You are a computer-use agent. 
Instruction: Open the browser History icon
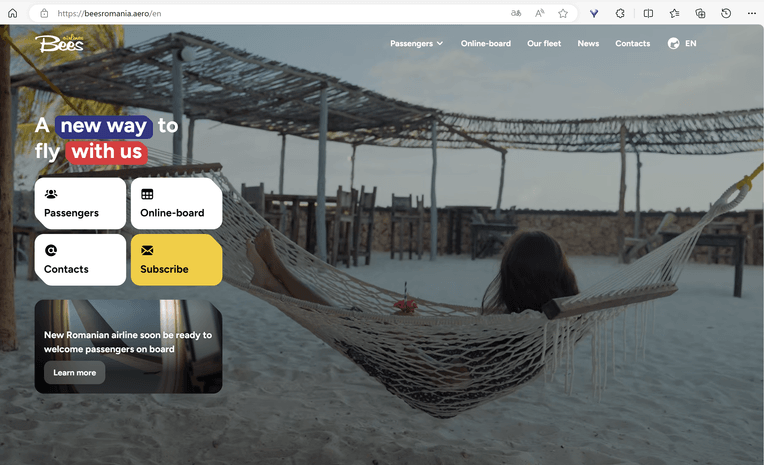726,13
